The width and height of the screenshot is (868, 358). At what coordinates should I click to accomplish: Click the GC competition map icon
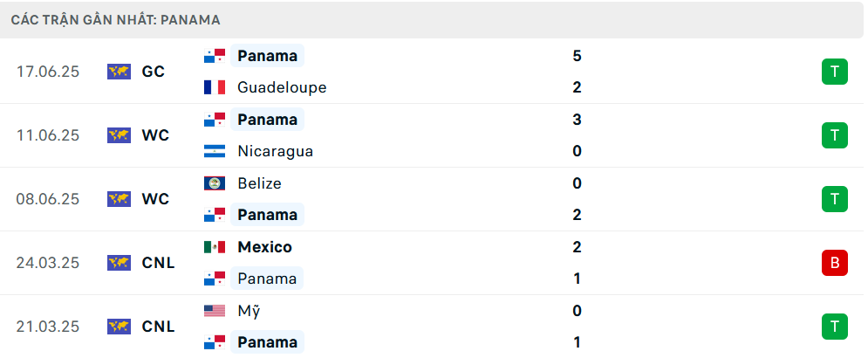(119, 72)
